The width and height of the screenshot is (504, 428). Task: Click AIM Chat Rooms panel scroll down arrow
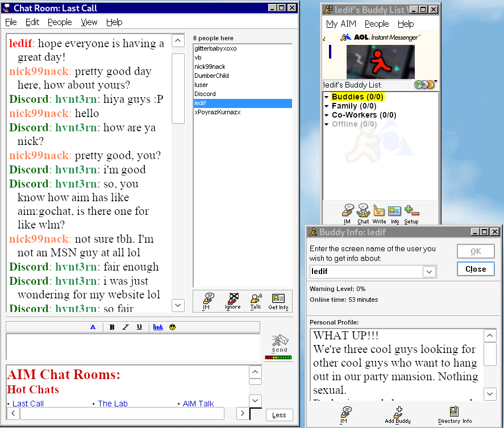point(255,400)
